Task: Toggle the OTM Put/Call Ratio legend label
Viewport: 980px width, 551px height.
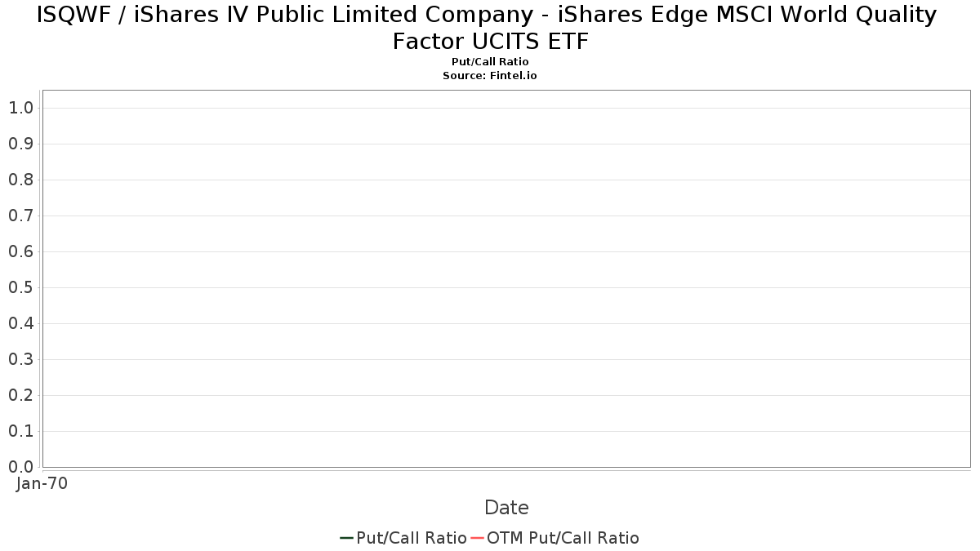Action: tap(563, 538)
